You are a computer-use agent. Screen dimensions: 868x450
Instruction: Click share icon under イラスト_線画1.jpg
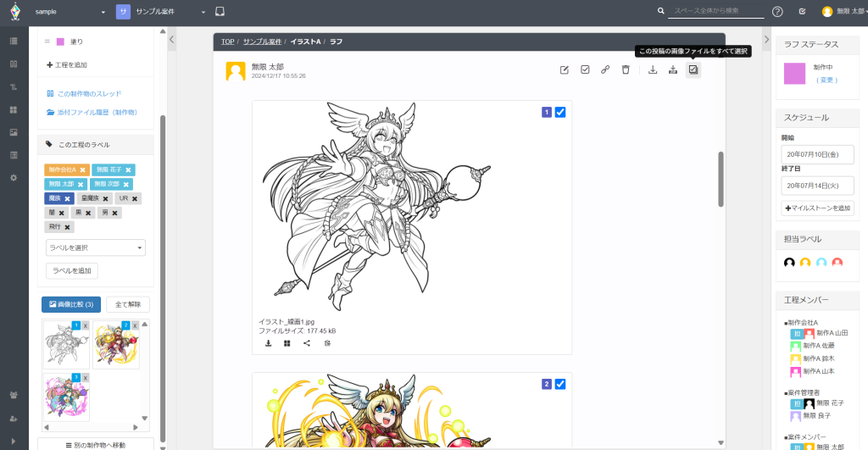pos(307,343)
